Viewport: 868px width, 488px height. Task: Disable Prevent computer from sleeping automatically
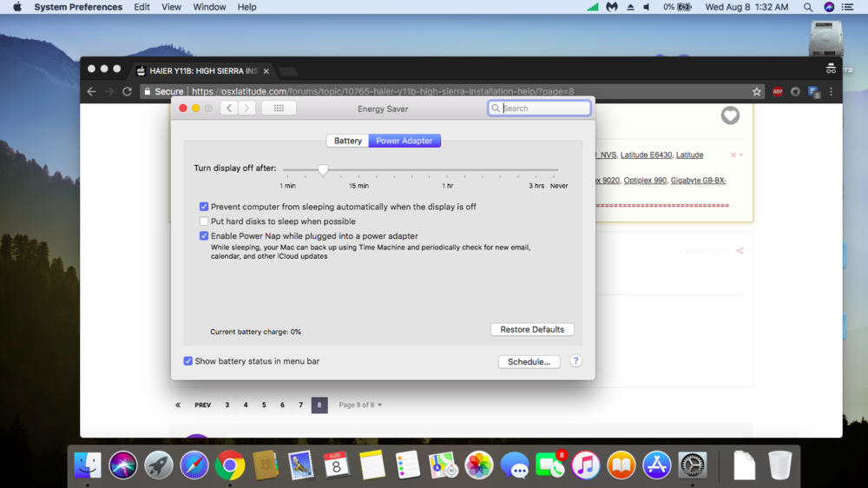tap(204, 207)
